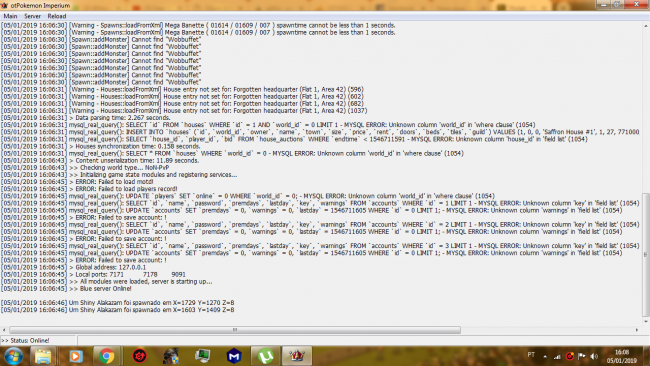Click the vertical scrollbar up arrow
Screen dimensions: 650x366
pyautogui.click(x=646, y=26)
